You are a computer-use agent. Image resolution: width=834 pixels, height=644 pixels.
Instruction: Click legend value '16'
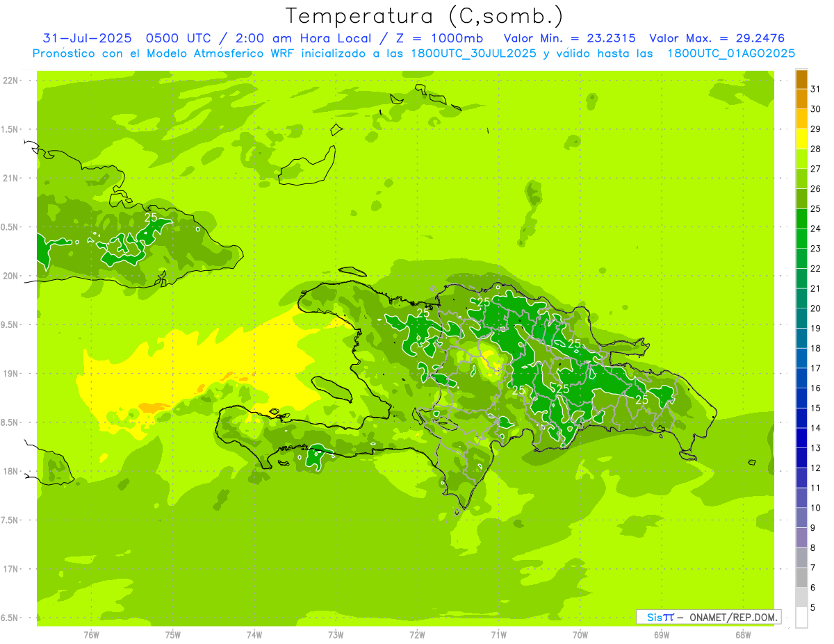pyautogui.click(x=816, y=388)
